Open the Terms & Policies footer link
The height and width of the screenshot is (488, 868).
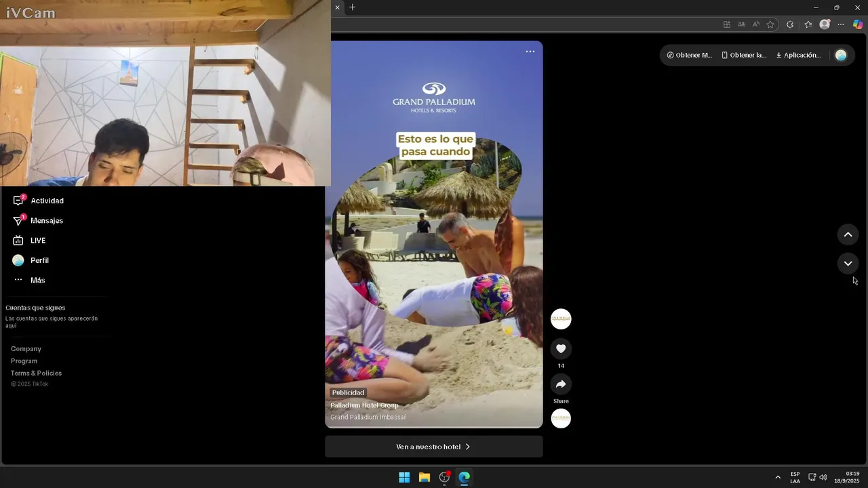[x=36, y=373]
